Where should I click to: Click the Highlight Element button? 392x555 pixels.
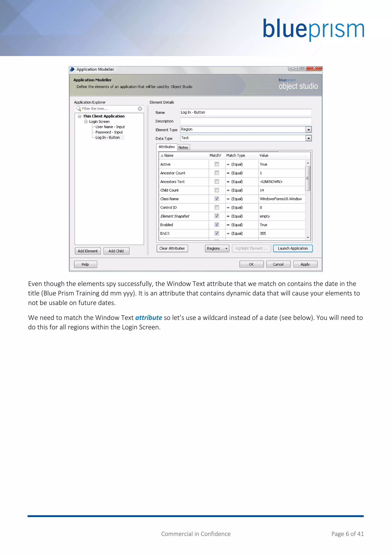[x=251, y=249]
